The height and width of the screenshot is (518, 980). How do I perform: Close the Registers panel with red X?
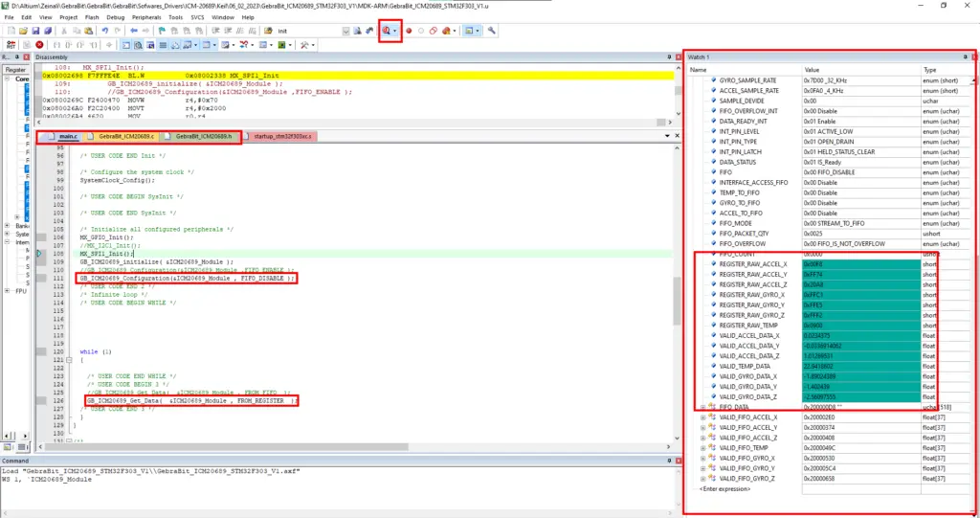tap(26, 56)
